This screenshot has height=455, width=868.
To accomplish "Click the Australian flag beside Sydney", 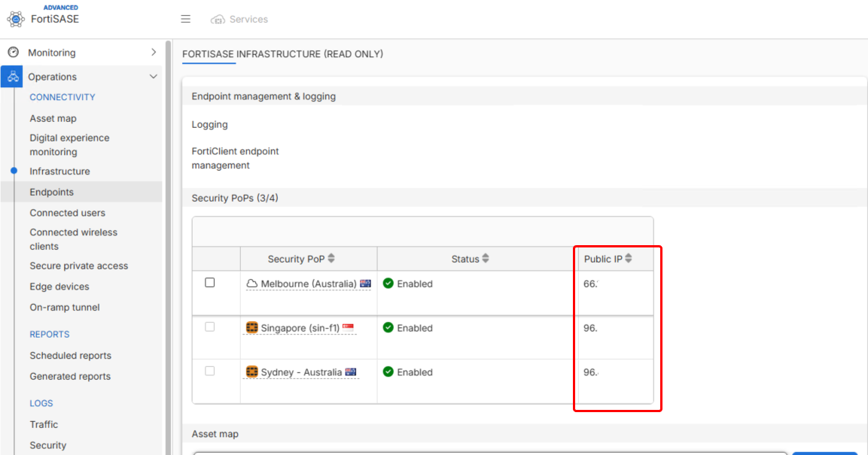I will click(351, 372).
